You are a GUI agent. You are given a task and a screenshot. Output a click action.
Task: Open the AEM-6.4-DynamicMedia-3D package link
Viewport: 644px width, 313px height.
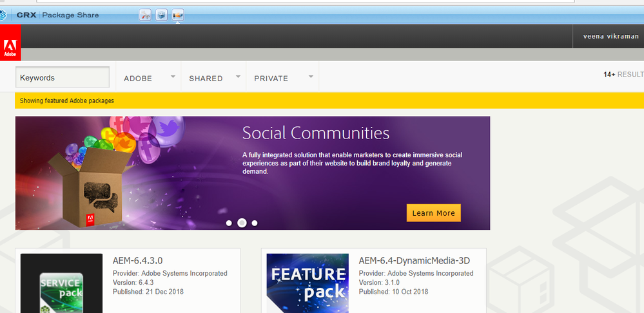tap(414, 261)
